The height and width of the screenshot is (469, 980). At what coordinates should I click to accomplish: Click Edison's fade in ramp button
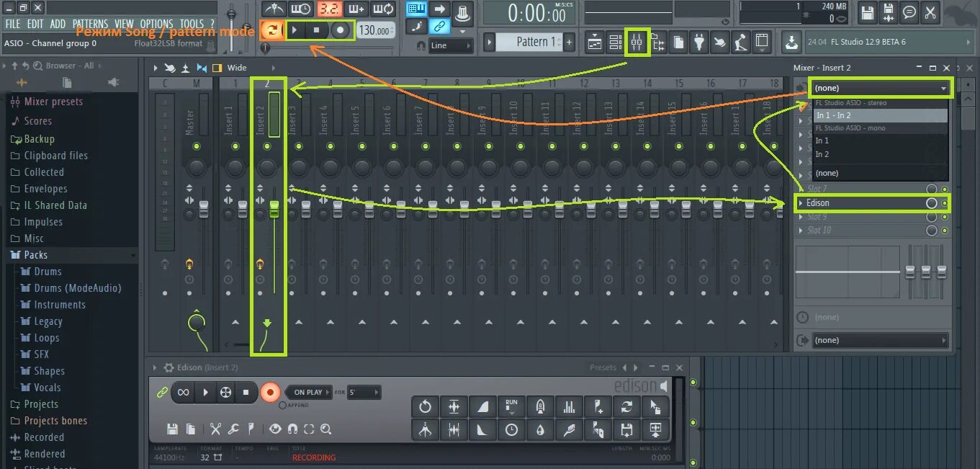click(482, 407)
